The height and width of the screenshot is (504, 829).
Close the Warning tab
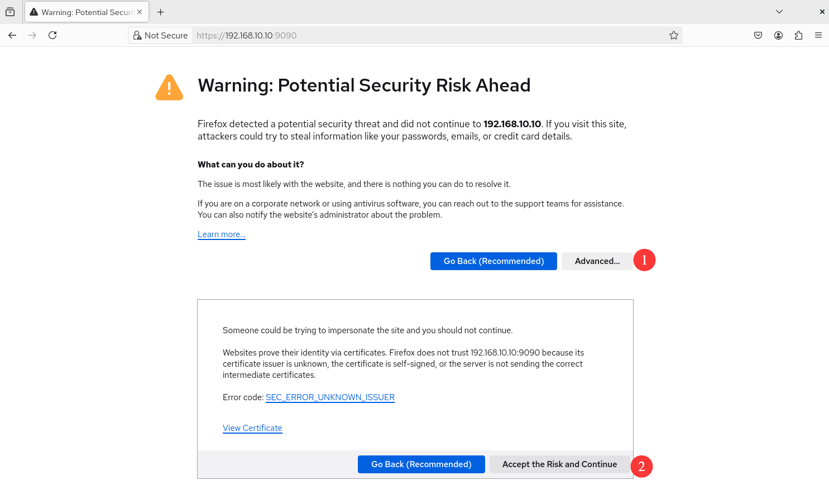[140, 12]
